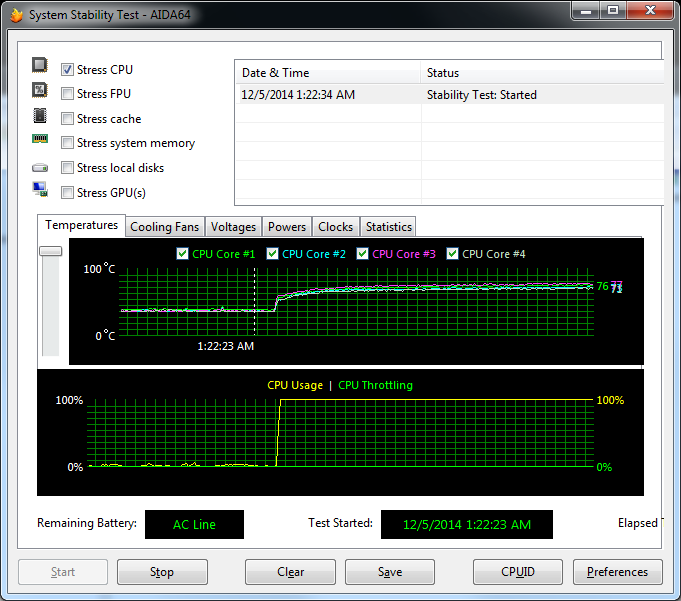
Task: Switch to the Cooling Fans tab
Action: tap(165, 227)
